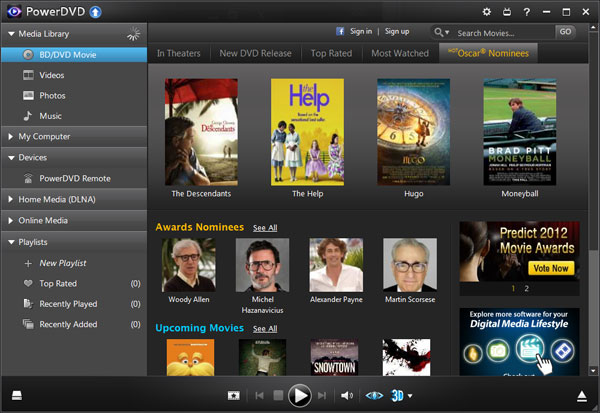600x413 pixels.
Task: Click the Photos picture icon in sidebar
Action: (x=28, y=95)
